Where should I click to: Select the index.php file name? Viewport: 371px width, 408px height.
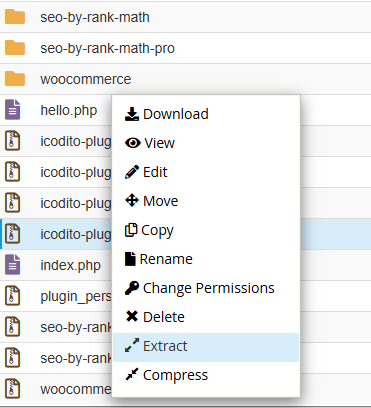click(70, 265)
